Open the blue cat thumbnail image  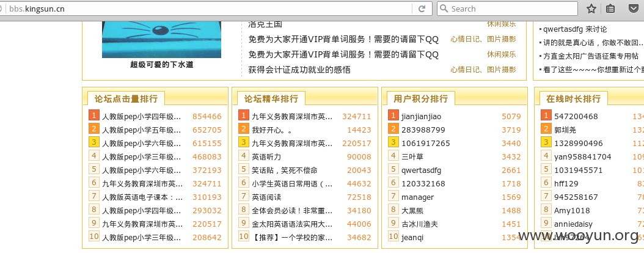(161, 39)
